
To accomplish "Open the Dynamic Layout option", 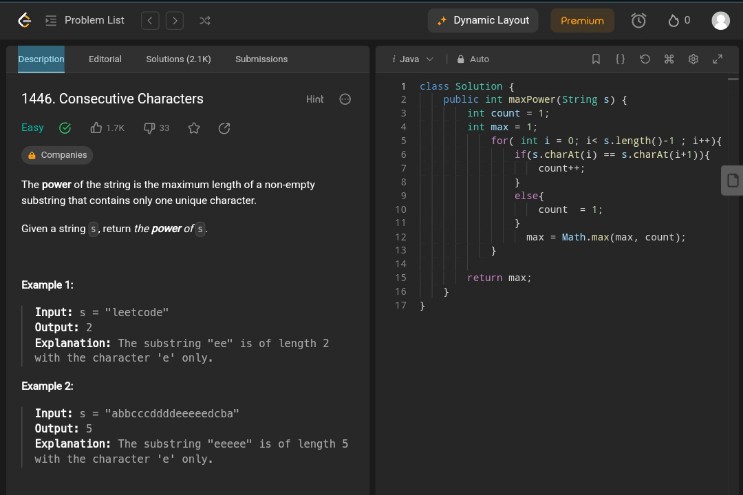I will click(483, 20).
